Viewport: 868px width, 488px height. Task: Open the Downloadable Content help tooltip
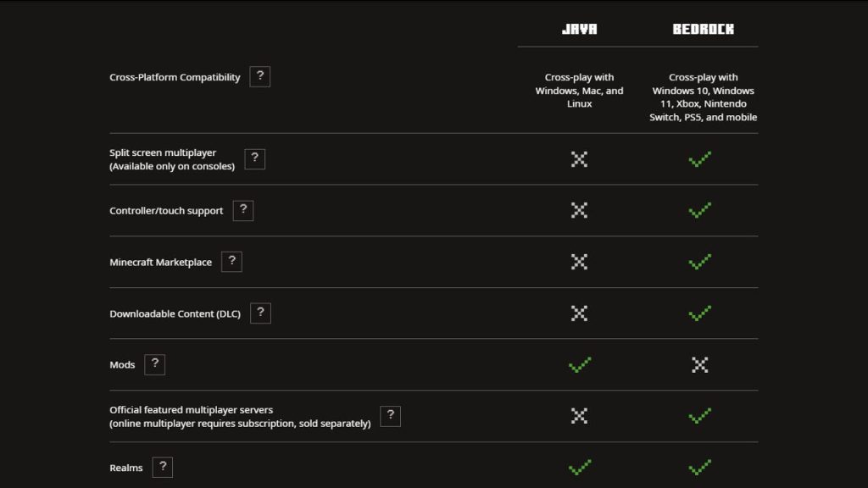(260, 313)
